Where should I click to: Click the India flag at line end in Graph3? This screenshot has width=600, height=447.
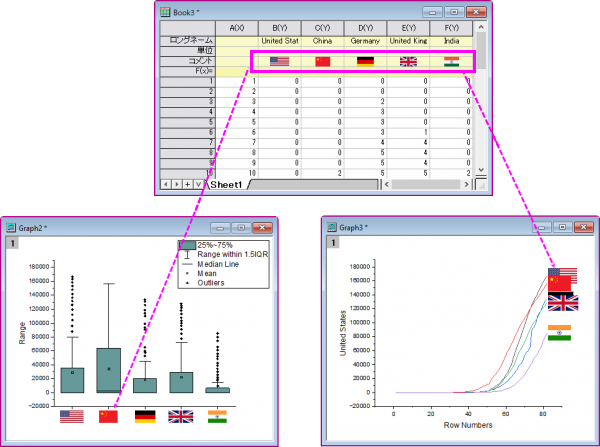(x=559, y=333)
